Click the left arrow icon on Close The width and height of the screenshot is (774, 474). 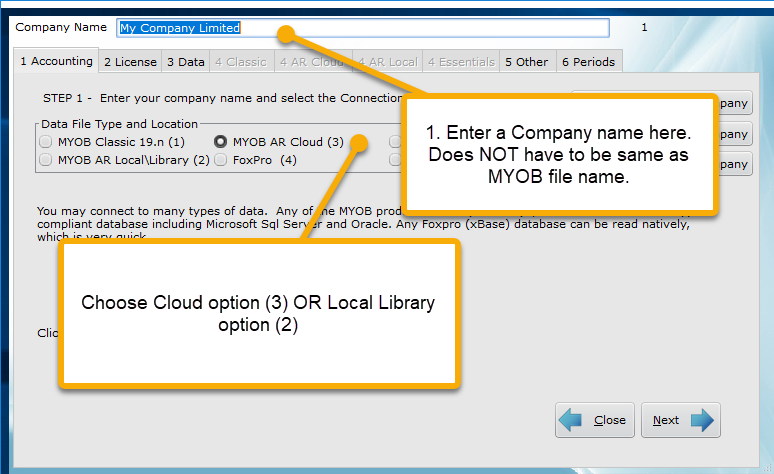[x=571, y=420]
